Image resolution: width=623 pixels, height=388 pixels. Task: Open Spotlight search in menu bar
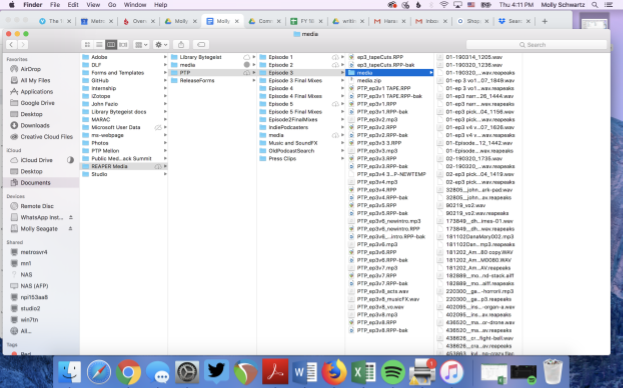point(595,5)
